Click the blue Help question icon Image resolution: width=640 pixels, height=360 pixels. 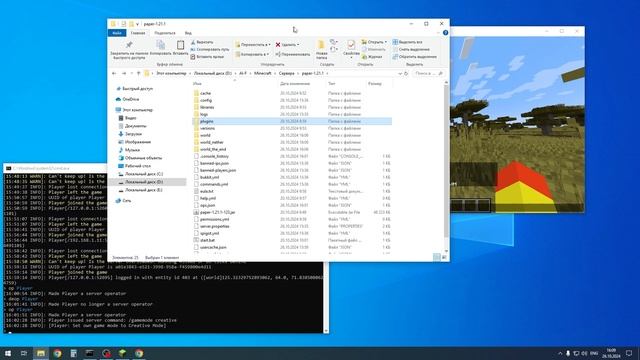tap(445, 33)
